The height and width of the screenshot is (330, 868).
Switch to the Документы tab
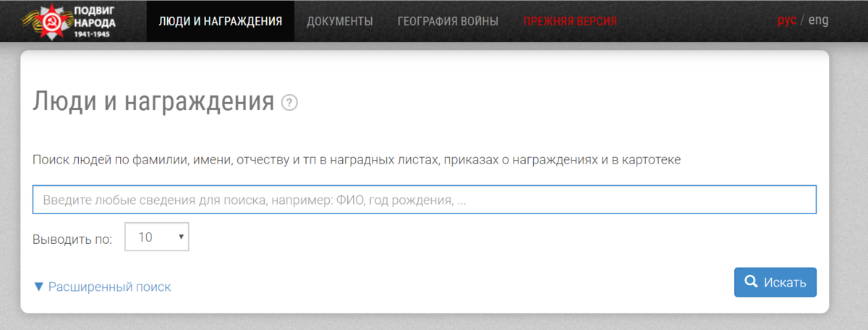point(340,21)
